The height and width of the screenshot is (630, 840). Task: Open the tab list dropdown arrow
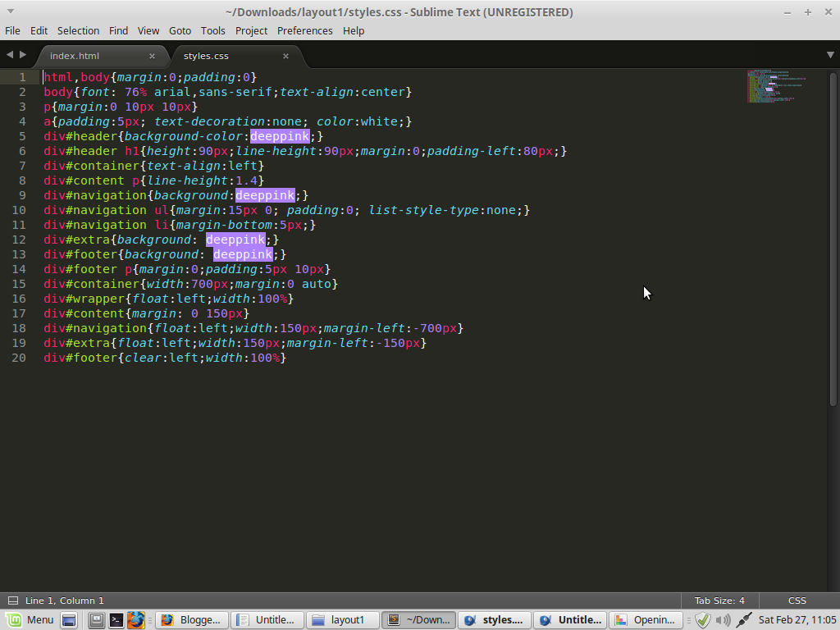(x=830, y=55)
